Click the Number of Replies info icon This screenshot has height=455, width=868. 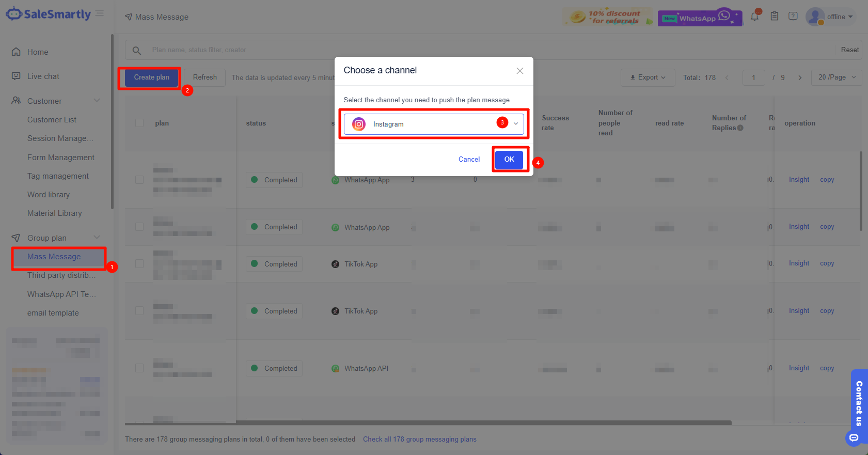tap(740, 128)
